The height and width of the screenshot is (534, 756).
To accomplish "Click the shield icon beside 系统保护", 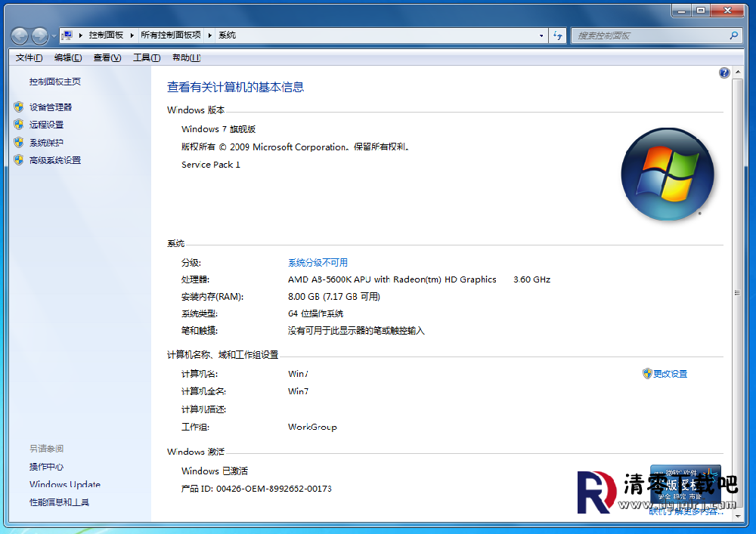I will (x=19, y=143).
